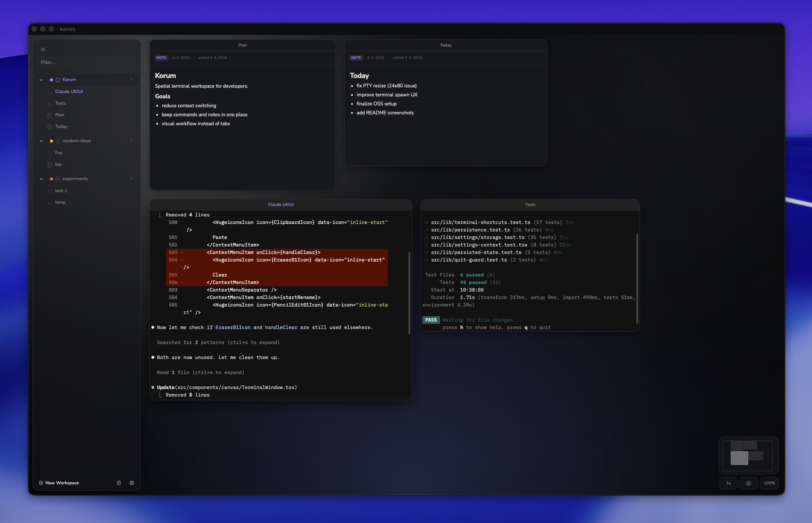Click the Update(src/components/canvas/TerminalWindow.tsx) line
The height and width of the screenshot is (523, 812).
coord(227,388)
